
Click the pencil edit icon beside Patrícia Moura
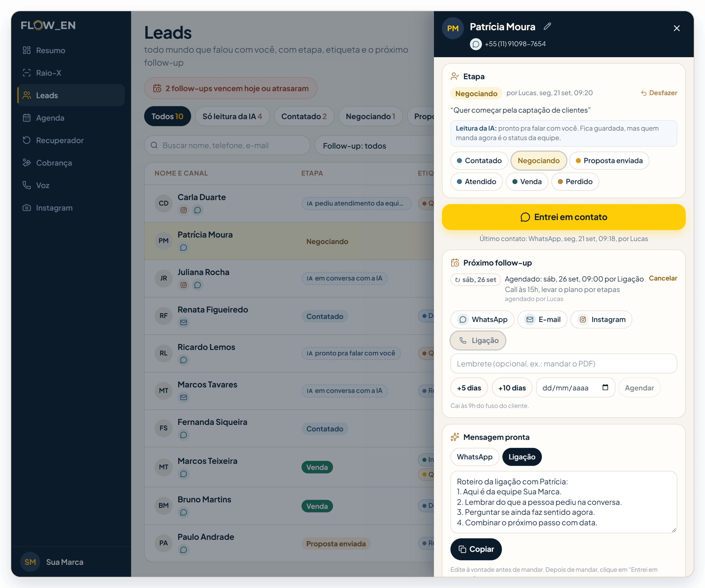pos(547,26)
